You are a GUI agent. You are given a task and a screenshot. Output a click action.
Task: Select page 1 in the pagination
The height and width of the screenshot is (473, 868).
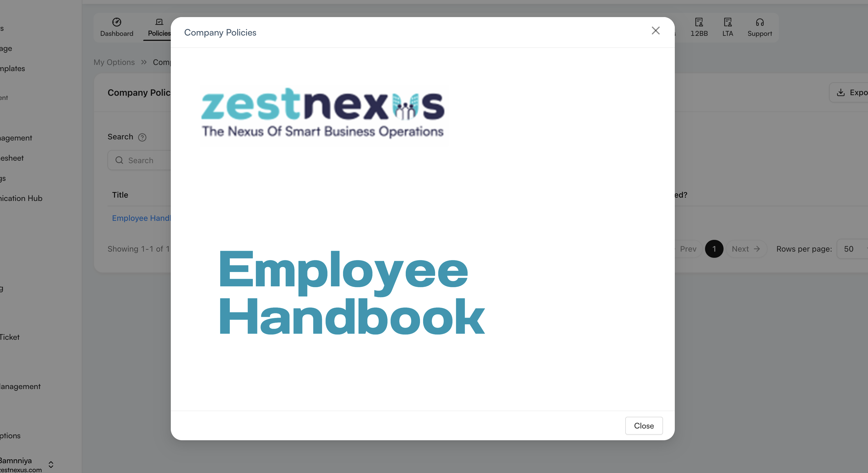714,249
